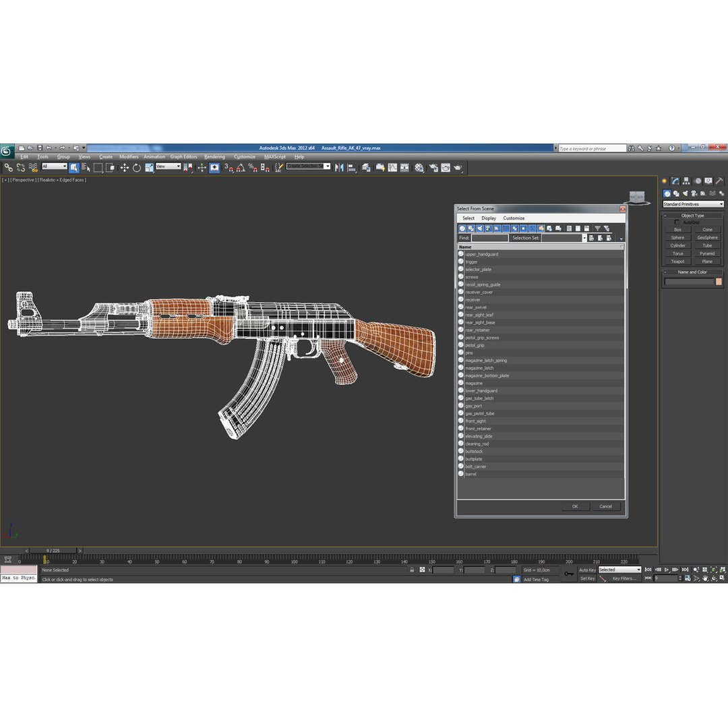The width and height of the screenshot is (728, 728).
Task: Open Customize menu in Select From Scene
Action: click(x=514, y=218)
